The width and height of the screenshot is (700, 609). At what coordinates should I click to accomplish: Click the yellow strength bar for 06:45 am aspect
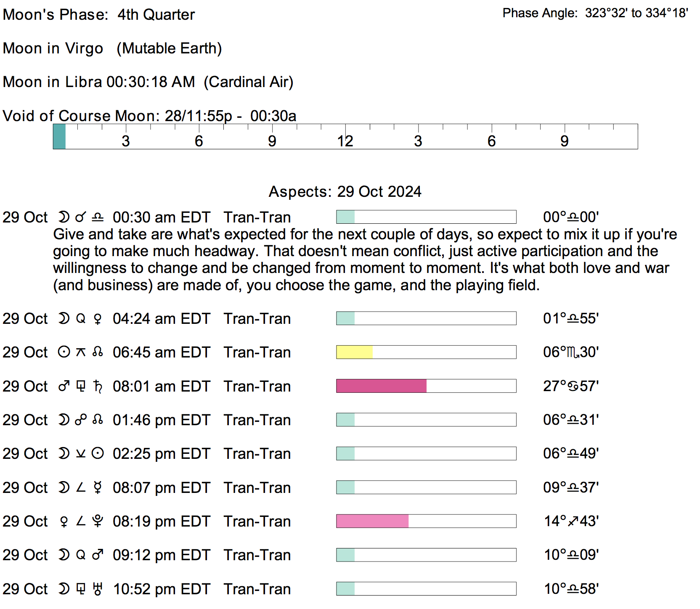pos(354,352)
